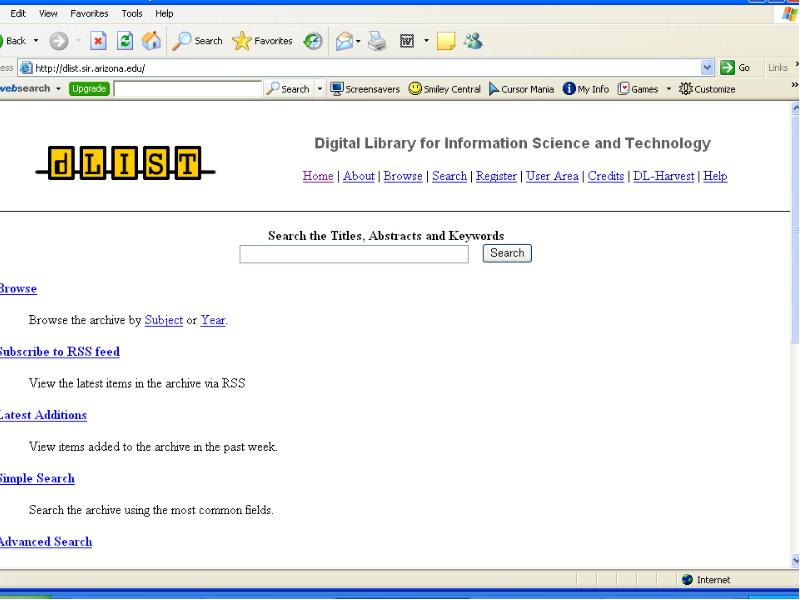
Task: Browse archive by Year link
Action: (213, 320)
